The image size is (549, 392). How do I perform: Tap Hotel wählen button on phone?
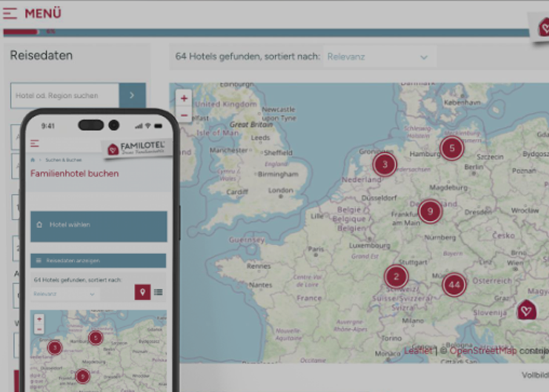[99, 227]
